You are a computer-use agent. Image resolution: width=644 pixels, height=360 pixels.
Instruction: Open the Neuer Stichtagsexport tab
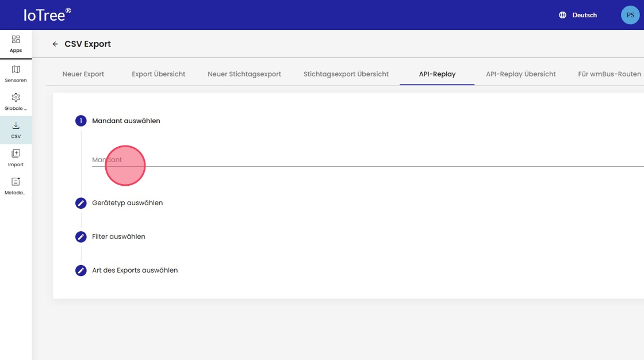pyautogui.click(x=244, y=74)
